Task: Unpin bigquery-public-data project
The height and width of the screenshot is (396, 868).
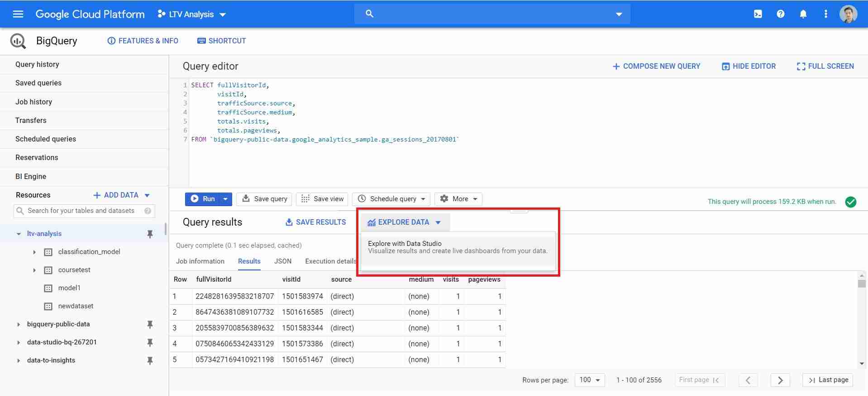Action: pos(150,324)
